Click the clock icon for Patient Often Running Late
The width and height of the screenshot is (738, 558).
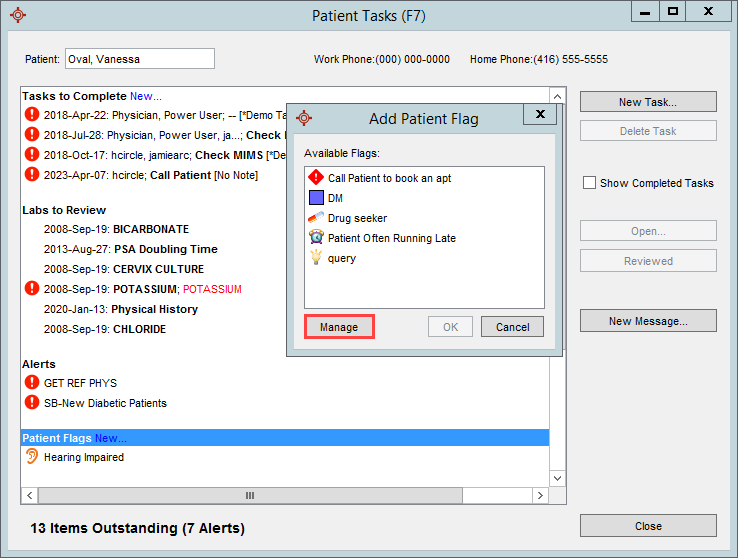(316, 238)
